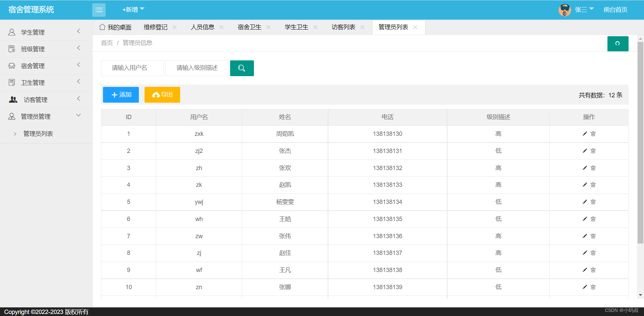Focus the 请输入用户名 input field
This screenshot has width=644, height=316.
[132, 68]
